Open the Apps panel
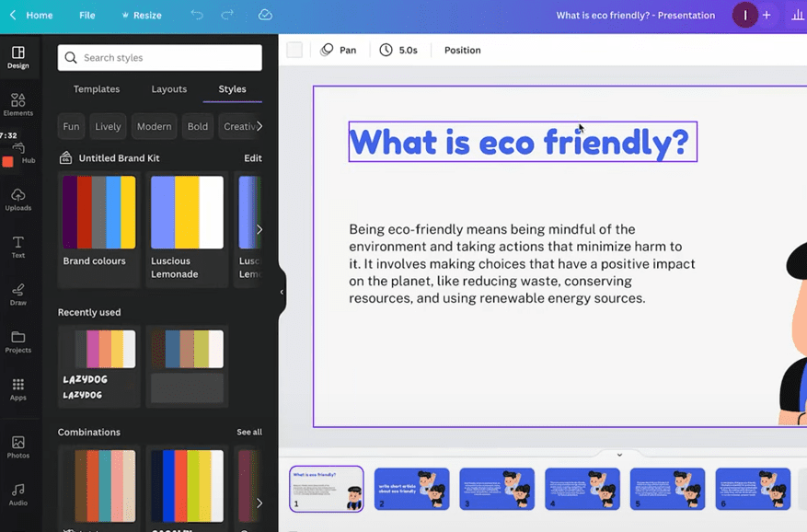807x532 pixels. pos(18,389)
